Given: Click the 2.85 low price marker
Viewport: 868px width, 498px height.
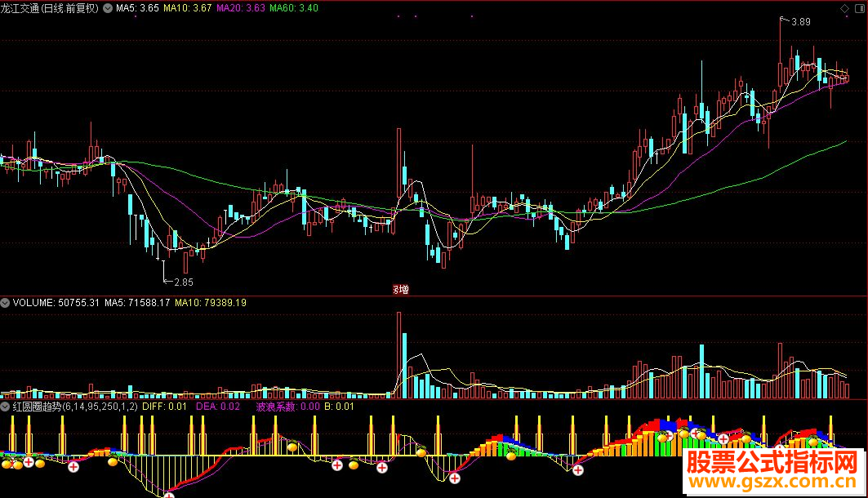Looking at the screenshot, I should [x=184, y=282].
